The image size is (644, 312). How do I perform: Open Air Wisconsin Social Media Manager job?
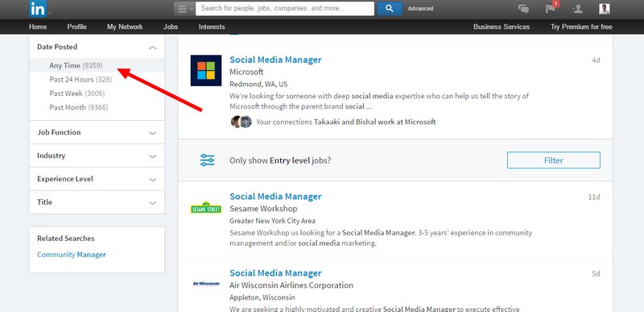click(x=275, y=273)
